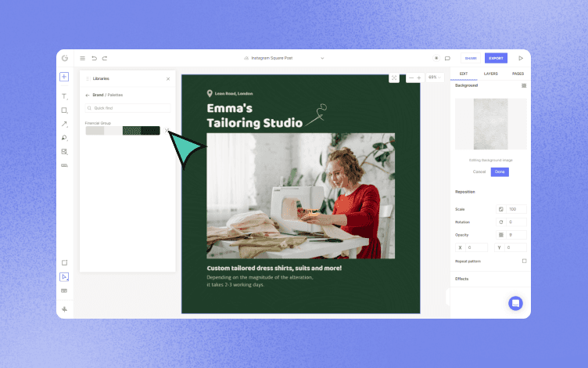Undo the last action
588x368 pixels.
tap(94, 58)
